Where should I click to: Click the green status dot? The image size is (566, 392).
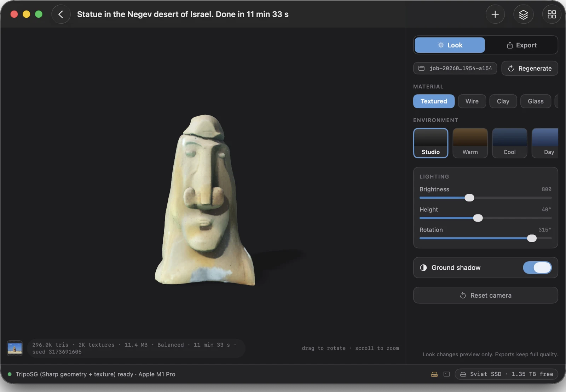coord(10,374)
